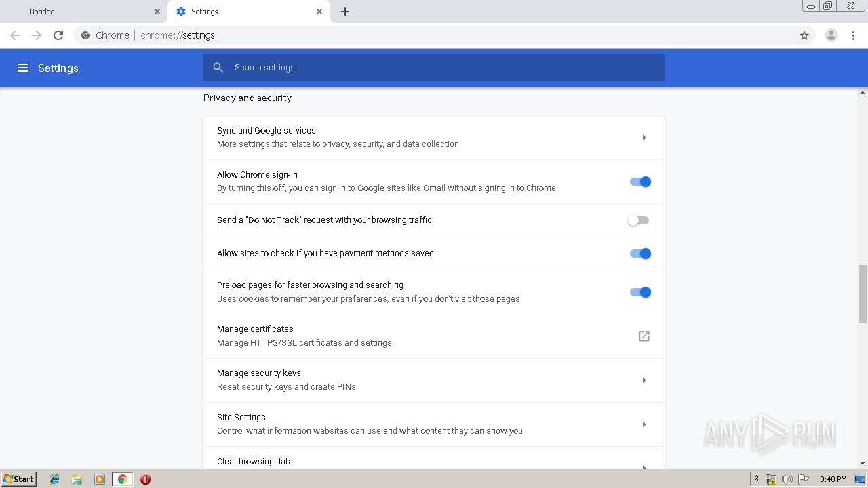Image resolution: width=868 pixels, height=488 pixels.
Task: Click the Show desktop button in taskbar
Action: pyautogui.click(x=860, y=479)
